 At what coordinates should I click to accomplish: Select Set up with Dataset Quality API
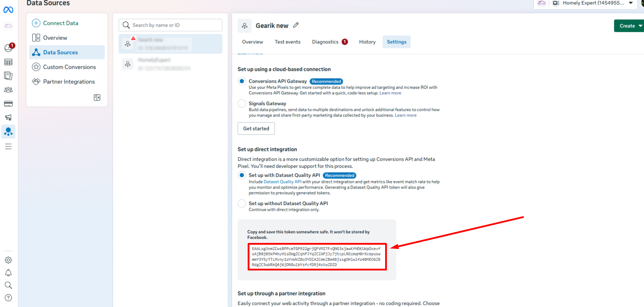[x=242, y=175]
